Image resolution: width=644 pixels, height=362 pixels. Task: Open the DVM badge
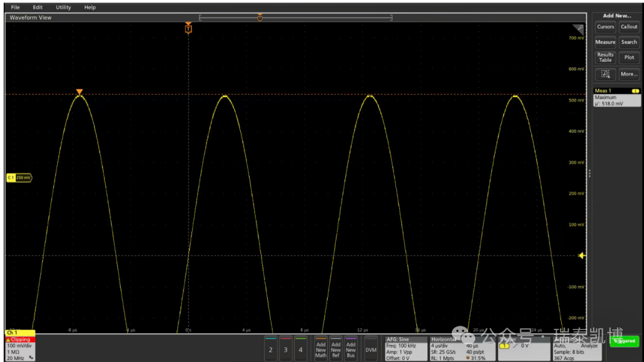click(x=371, y=349)
